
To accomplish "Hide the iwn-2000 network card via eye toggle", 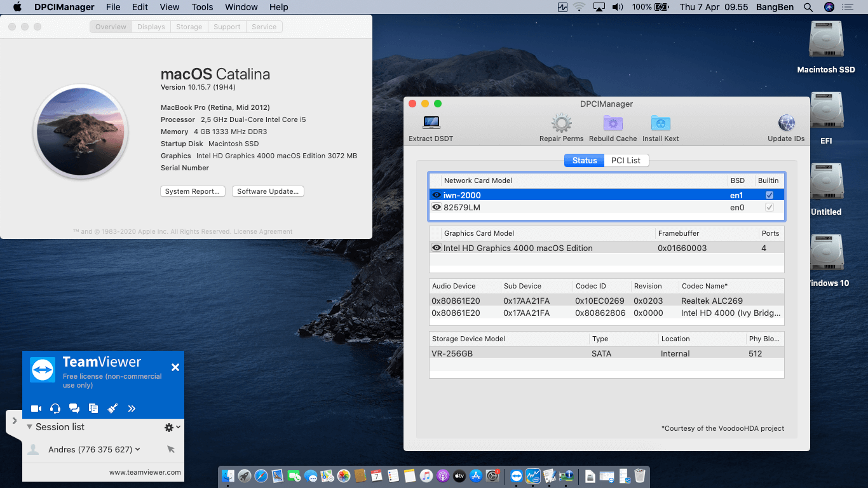I will 437,194.
